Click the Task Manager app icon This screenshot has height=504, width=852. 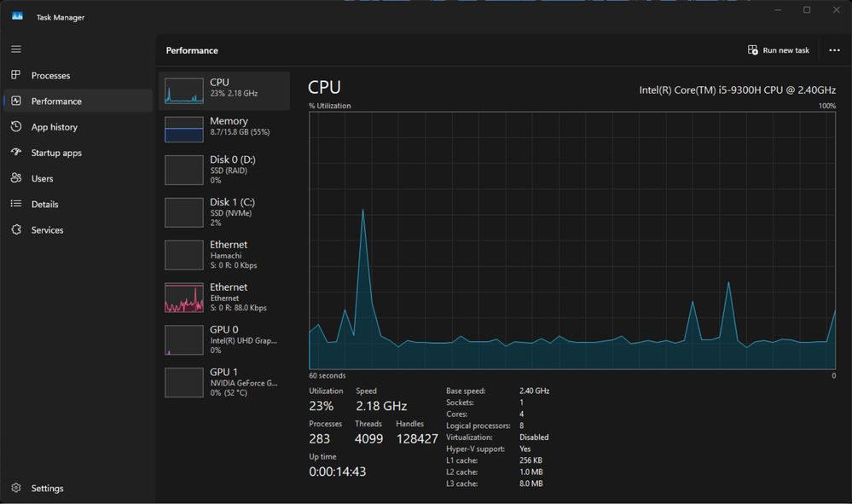tap(17, 16)
